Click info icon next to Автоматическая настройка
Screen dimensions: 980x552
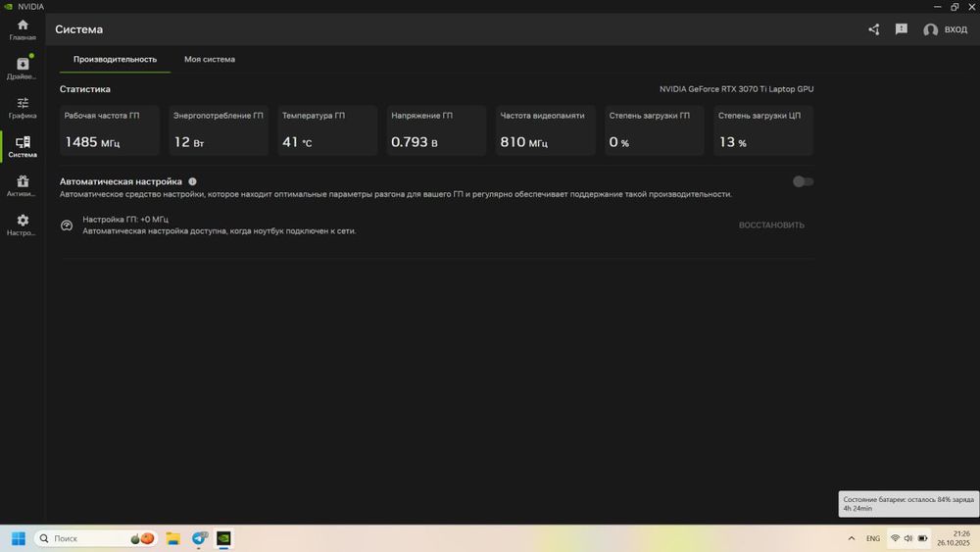tap(192, 181)
